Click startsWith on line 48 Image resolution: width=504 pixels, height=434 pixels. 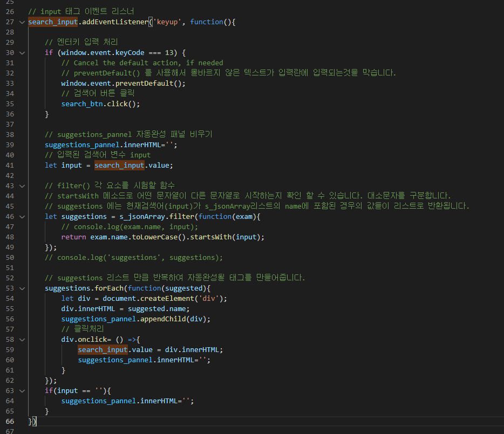[x=211, y=237]
